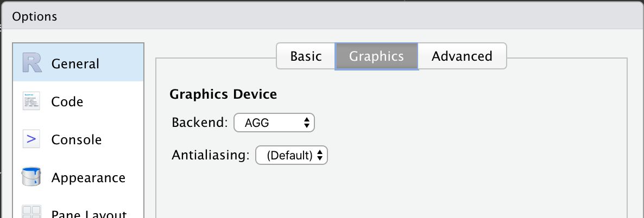
Task: Click the "Backend:" field label
Action: click(x=199, y=123)
